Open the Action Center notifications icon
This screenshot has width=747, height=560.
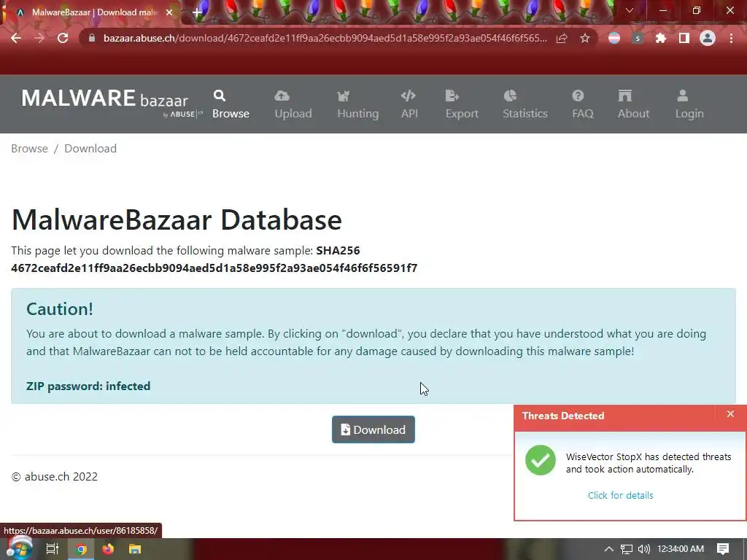click(x=723, y=549)
